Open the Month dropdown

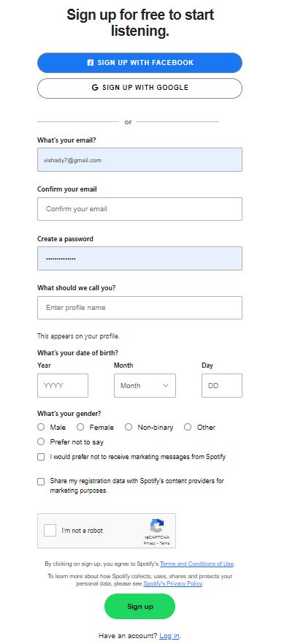pos(145,386)
